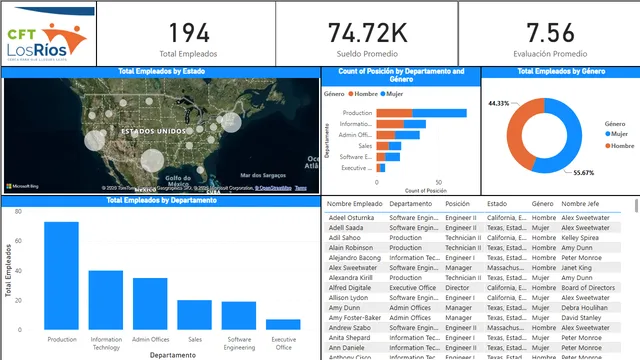Click the table's vertical scrollbar
The height and width of the screenshot is (360, 640).
(x=636, y=206)
